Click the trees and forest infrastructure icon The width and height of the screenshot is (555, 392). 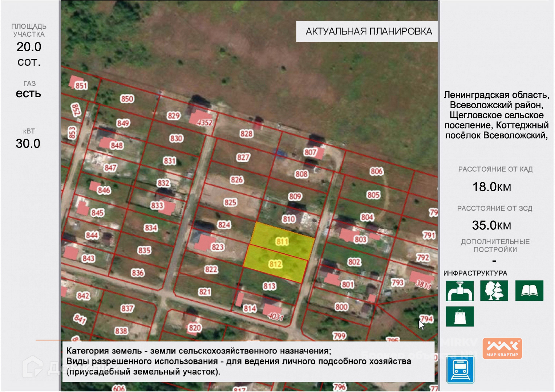click(494, 291)
